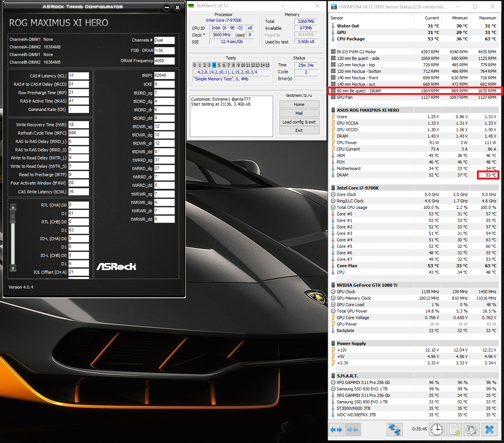Click the expand-columns arrows icon in HWiNFO toolbar
The width and height of the screenshot is (504, 443).
(x=336, y=430)
